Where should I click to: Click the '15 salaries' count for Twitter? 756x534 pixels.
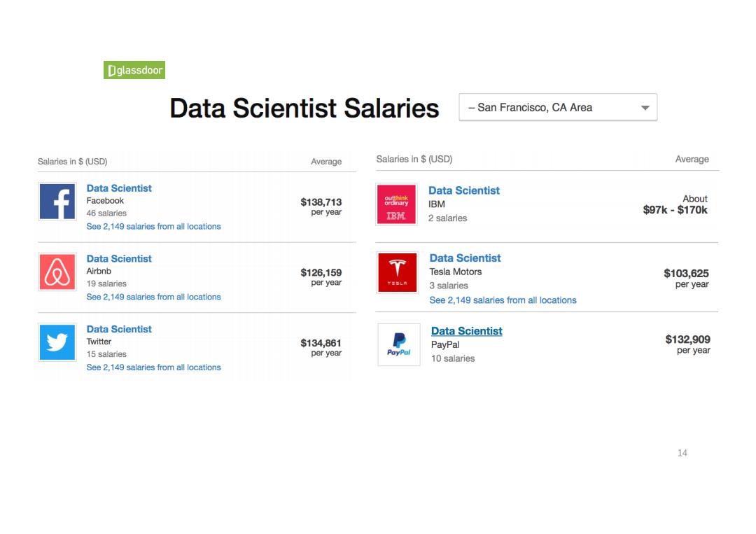coord(106,353)
